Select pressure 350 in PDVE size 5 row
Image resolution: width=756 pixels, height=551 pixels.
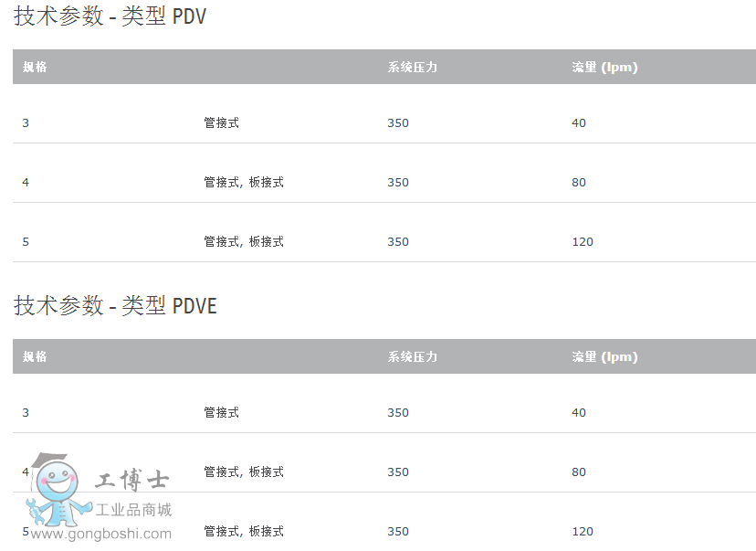(398, 532)
